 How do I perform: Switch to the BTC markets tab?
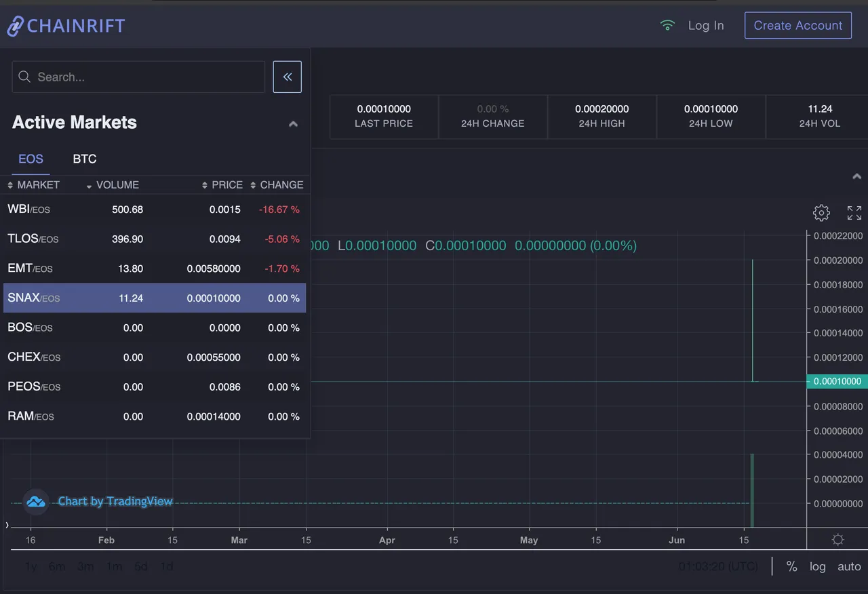coord(84,159)
